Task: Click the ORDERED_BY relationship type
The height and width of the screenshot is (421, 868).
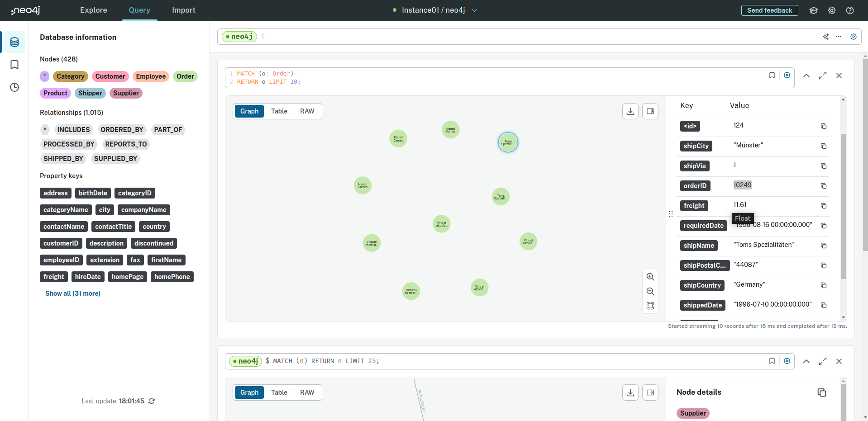Action: (122, 130)
